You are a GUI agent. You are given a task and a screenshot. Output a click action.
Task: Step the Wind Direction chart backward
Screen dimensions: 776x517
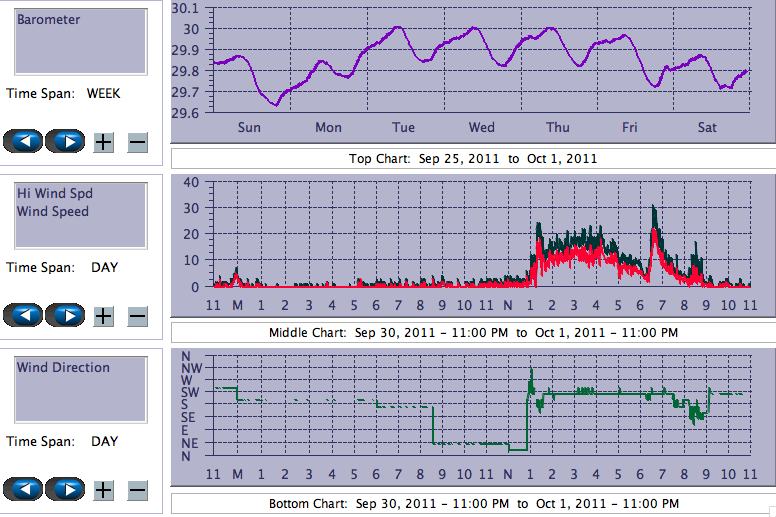pos(24,489)
